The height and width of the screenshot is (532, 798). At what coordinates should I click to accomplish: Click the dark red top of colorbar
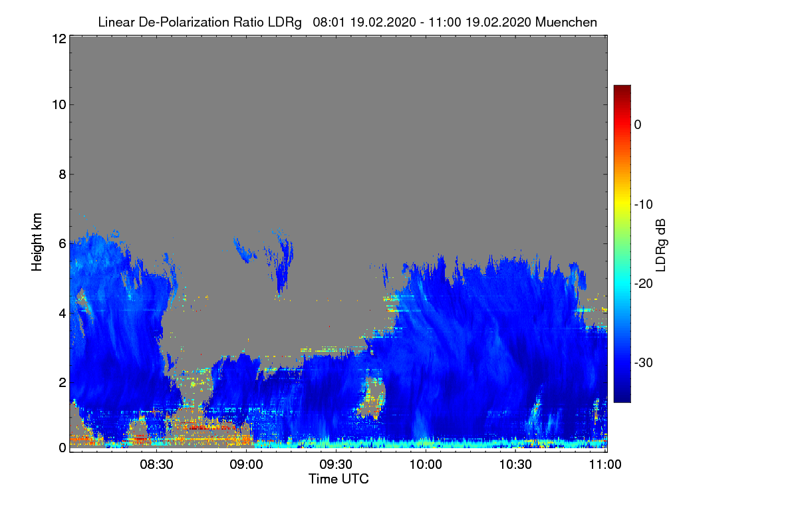[622, 90]
